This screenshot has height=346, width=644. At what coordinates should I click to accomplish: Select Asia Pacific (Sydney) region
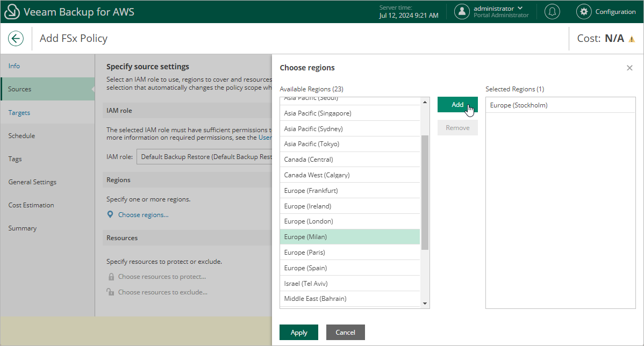pos(350,129)
